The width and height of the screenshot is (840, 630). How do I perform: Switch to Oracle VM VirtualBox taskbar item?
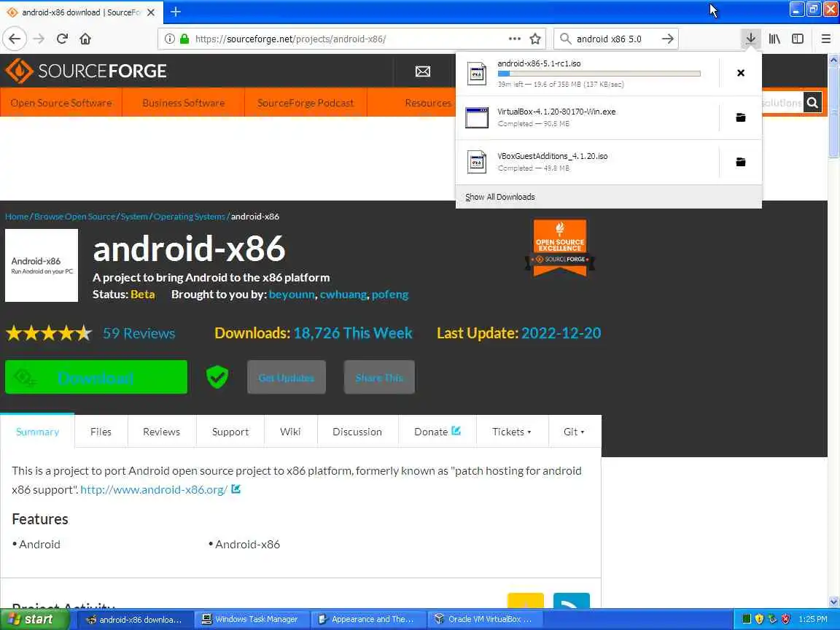pos(486,619)
